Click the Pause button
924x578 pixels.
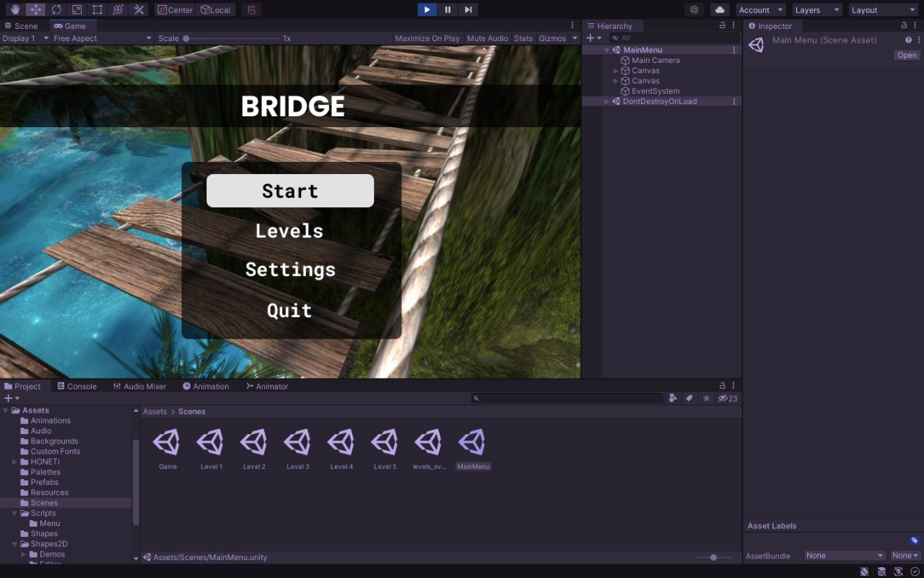(x=448, y=9)
